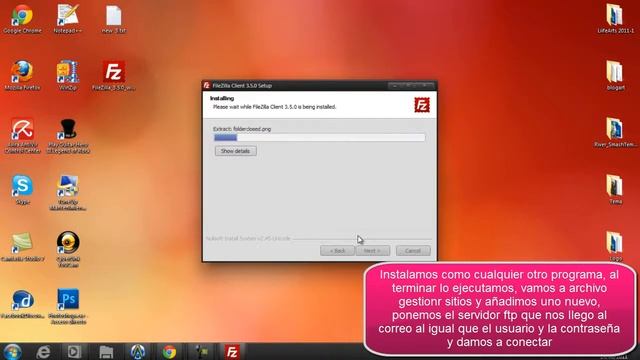Click the FileZilla logo in setup header
Image resolution: width=640 pixels, height=360 pixels.
coord(422,105)
